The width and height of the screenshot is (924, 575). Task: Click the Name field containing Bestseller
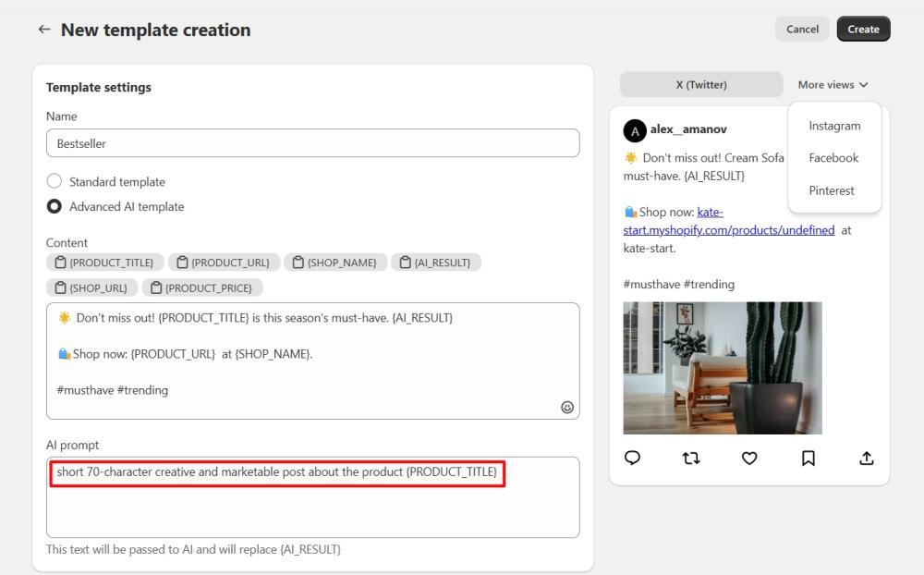tap(312, 143)
